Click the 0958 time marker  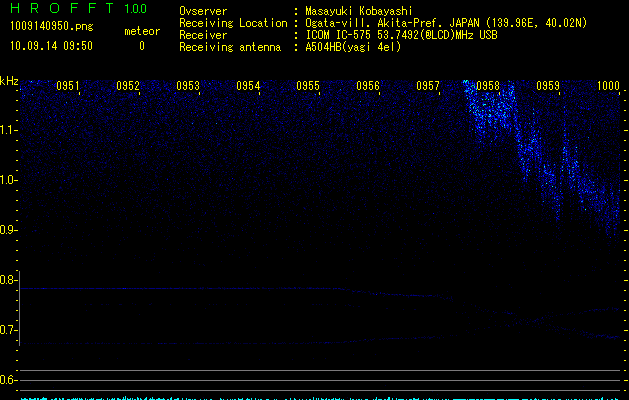tap(488, 86)
